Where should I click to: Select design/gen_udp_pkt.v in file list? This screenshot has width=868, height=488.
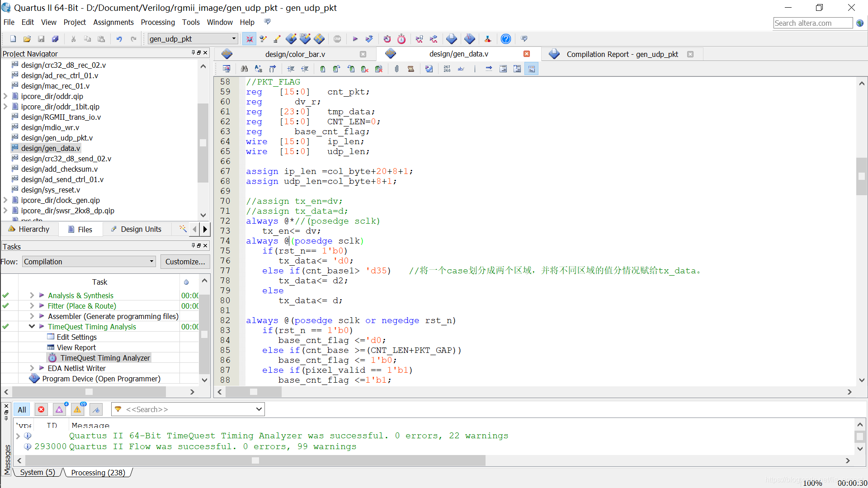57,138
